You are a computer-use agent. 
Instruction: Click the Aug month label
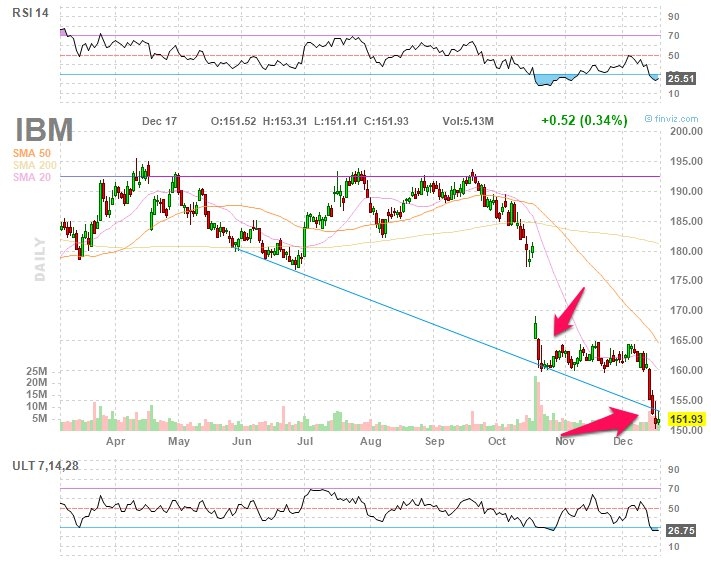(371, 442)
